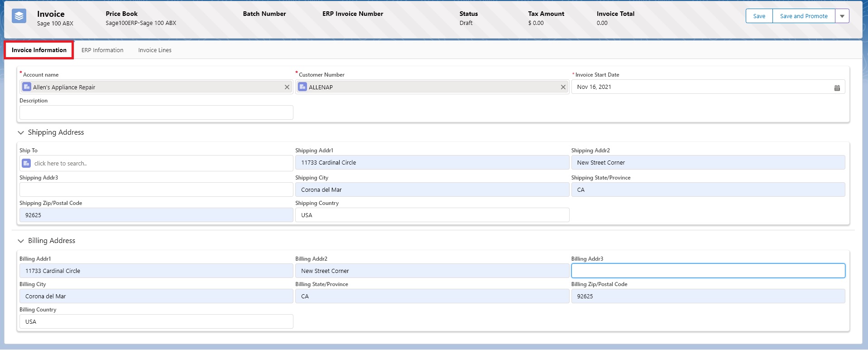Remove the ALLENAP customer number value
Screen dimensions: 868x350
(563, 87)
